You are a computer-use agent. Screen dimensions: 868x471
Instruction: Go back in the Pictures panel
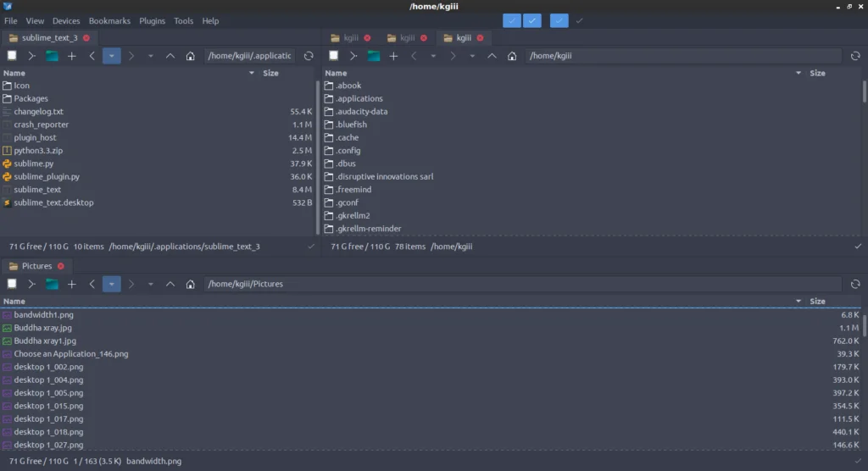click(92, 284)
